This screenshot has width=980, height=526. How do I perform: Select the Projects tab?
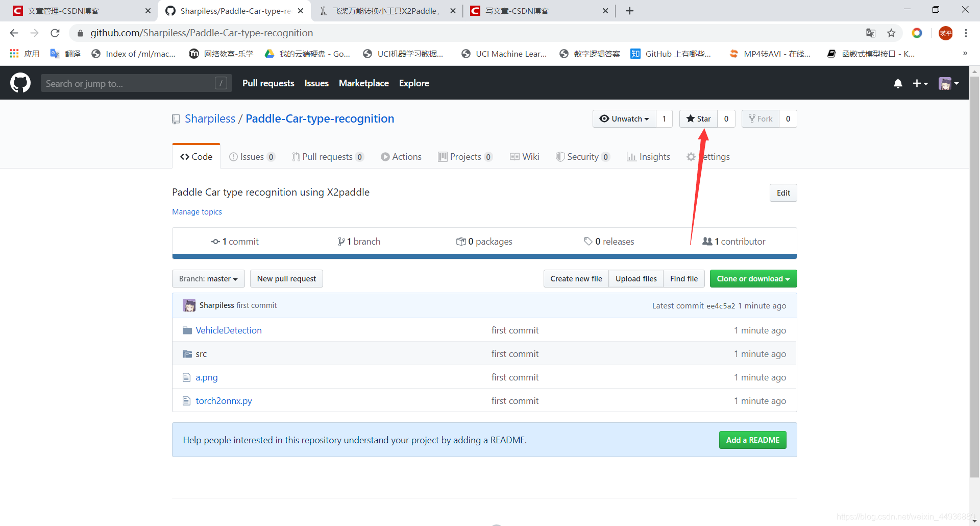(465, 157)
